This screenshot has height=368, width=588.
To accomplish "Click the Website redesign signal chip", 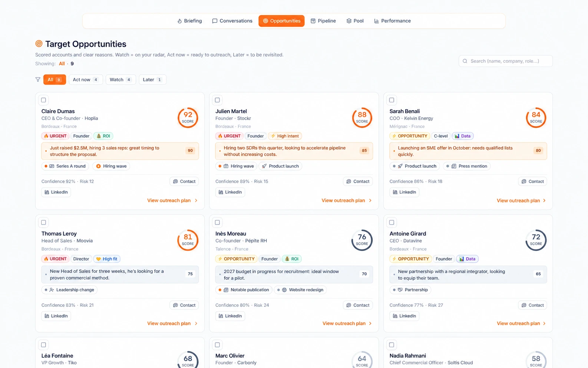I will point(300,290).
